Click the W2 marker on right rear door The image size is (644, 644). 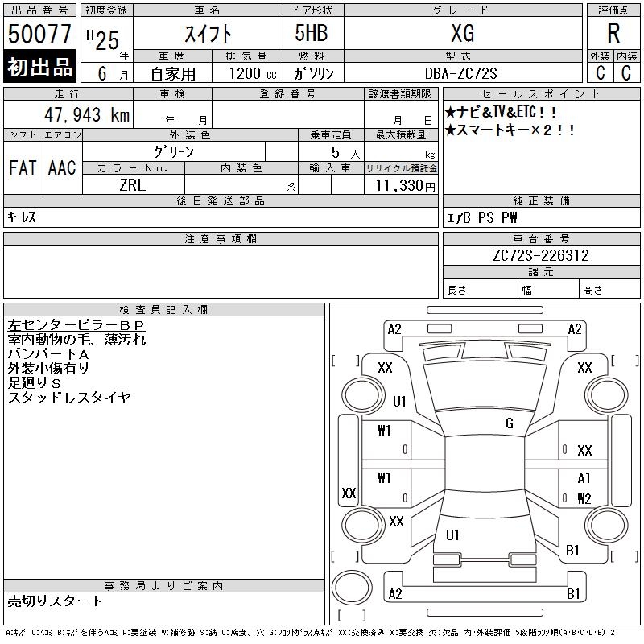pos(584,498)
